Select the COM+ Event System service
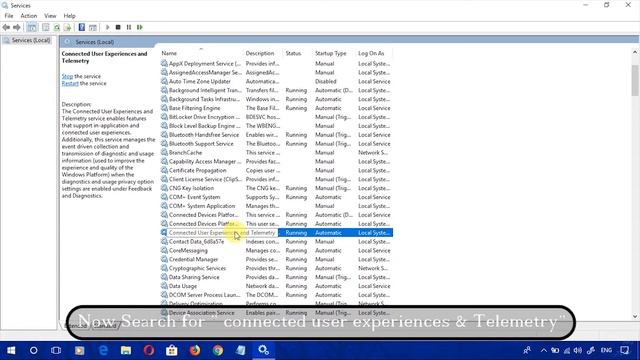 276,197
